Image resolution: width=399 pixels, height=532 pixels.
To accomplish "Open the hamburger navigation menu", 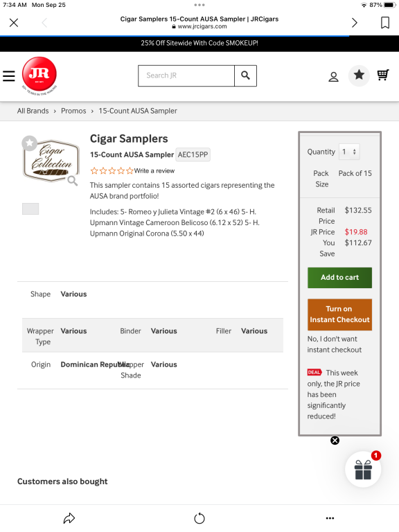I will tap(9, 76).
